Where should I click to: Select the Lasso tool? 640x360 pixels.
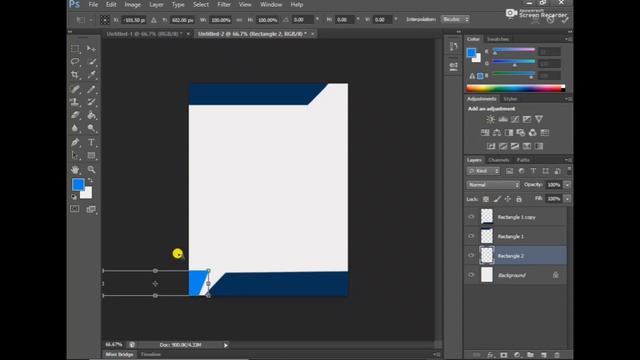point(75,62)
